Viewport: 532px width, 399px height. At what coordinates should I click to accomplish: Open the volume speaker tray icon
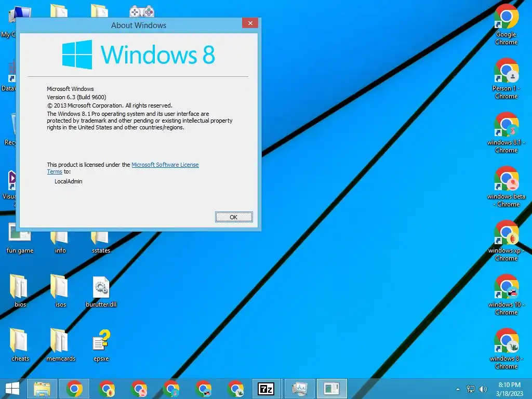(x=483, y=389)
